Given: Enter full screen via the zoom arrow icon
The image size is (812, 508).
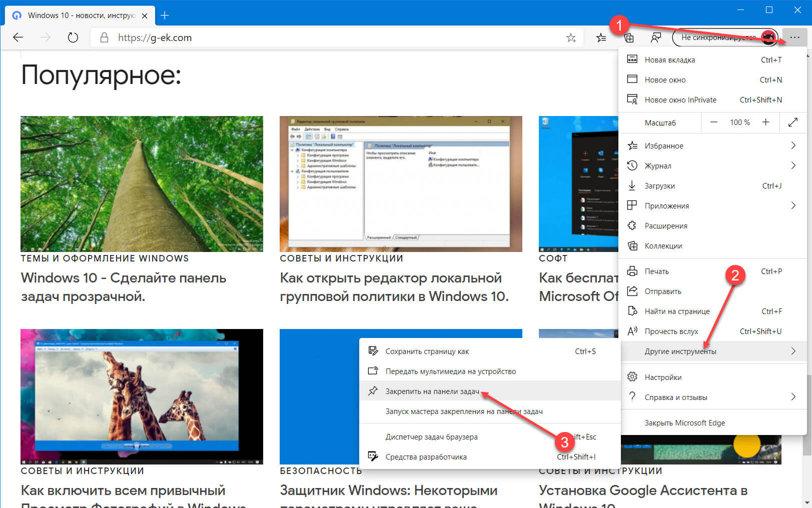Looking at the screenshot, I should 793,122.
